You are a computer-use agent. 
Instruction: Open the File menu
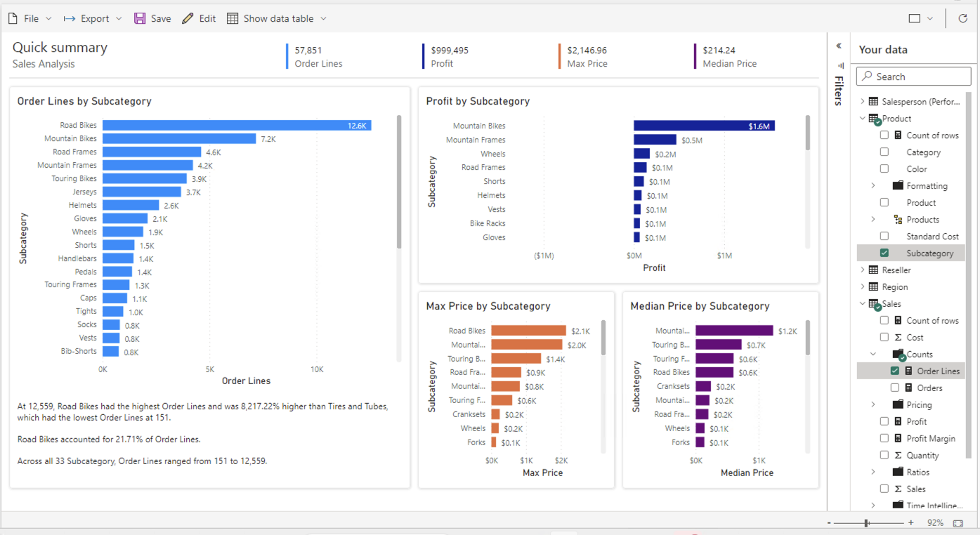click(30, 18)
